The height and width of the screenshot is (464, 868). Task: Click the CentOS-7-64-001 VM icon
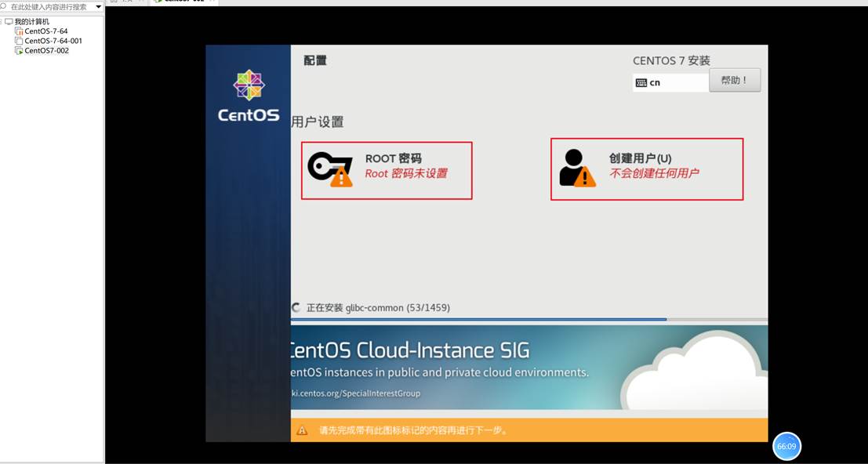20,41
